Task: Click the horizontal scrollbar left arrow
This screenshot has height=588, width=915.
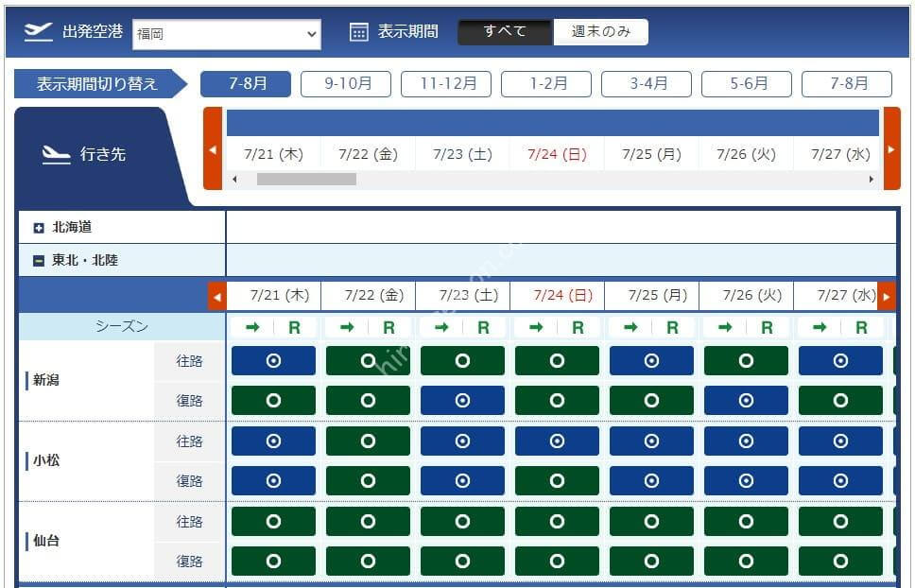Action: click(x=234, y=179)
